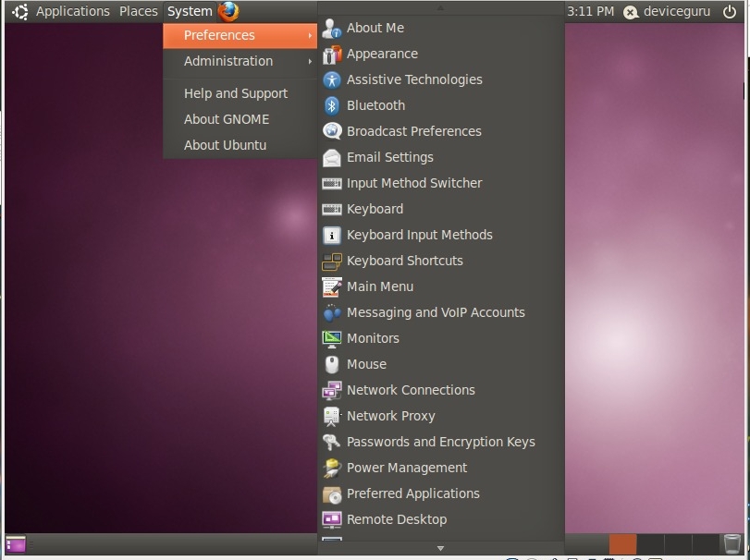The image size is (750, 560).
Task: Choose Keyboard Shortcuts label
Action: pyautogui.click(x=405, y=261)
